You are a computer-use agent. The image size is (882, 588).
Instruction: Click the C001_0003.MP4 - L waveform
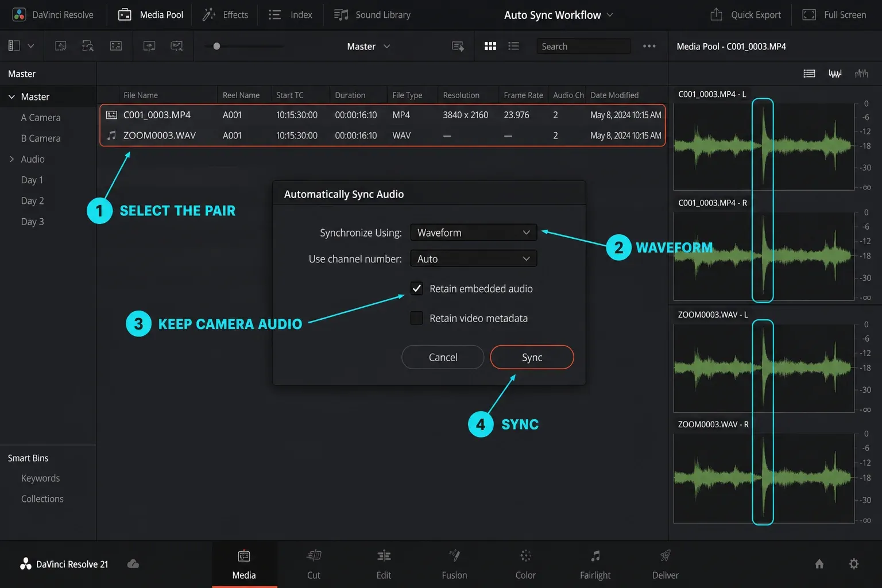click(764, 146)
